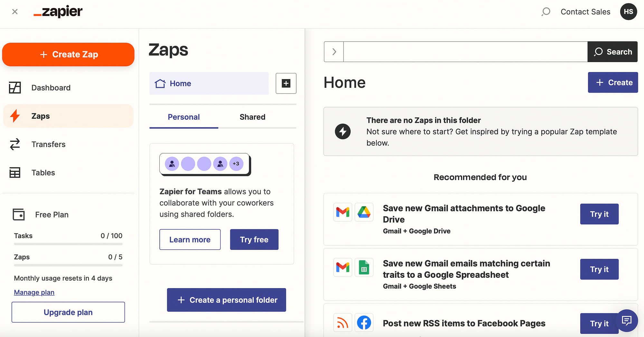The width and height of the screenshot is (644, 337).
Task: Open the chat support bubble
Action: (x=626, y=320)
